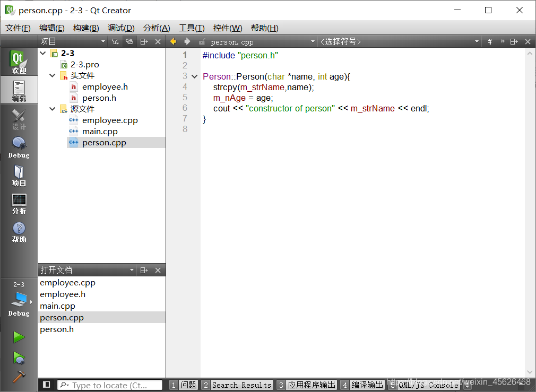The width and height of the screenshot is (536, 392).
Task: Select person.h in project tree
Action: click(x=99, y=98)
